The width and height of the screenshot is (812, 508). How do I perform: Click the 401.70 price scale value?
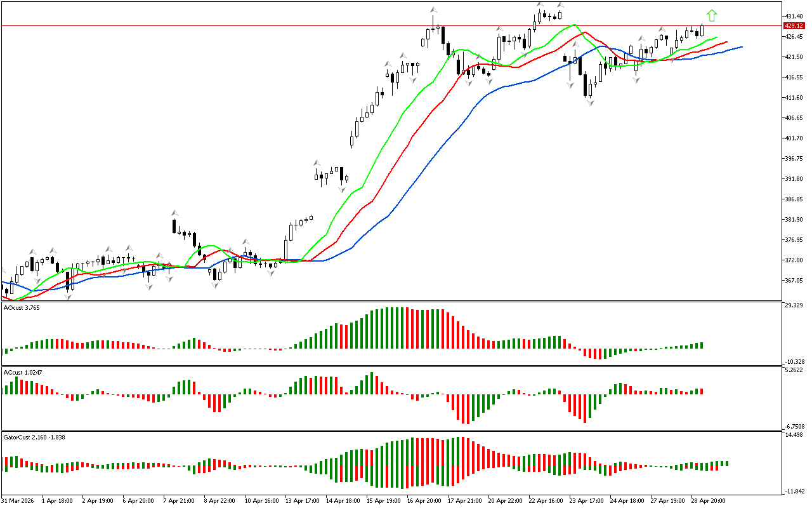pyautogui.click(x=794, y=138)
